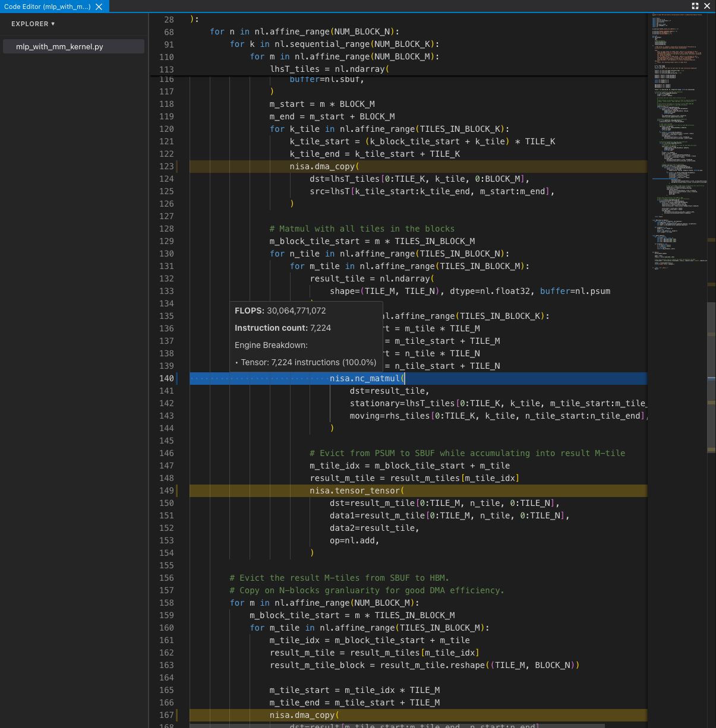This screenshot has height=728, width=716.
Task: Place cursor on nisa.nc_matmul( call
Action: [x=367, y=378]
